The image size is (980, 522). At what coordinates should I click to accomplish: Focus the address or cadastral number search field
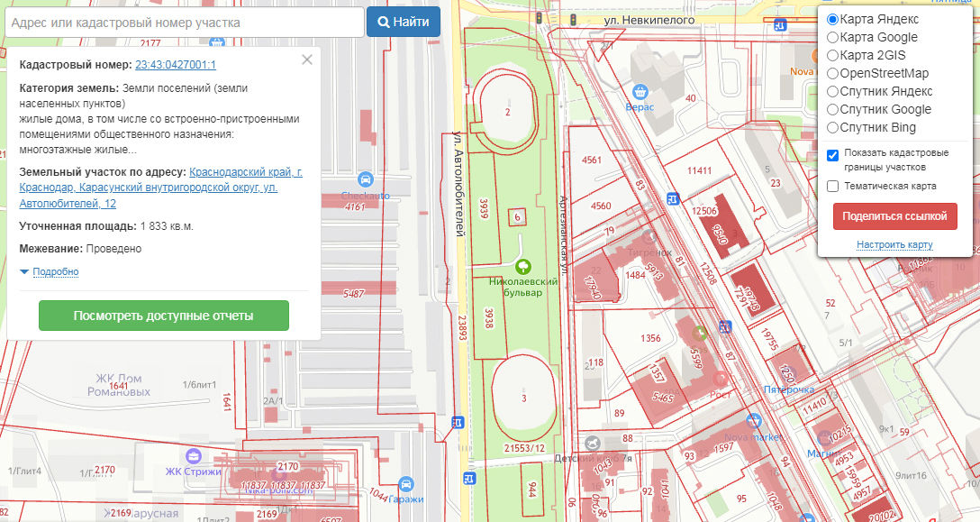[x=184, y=23]
